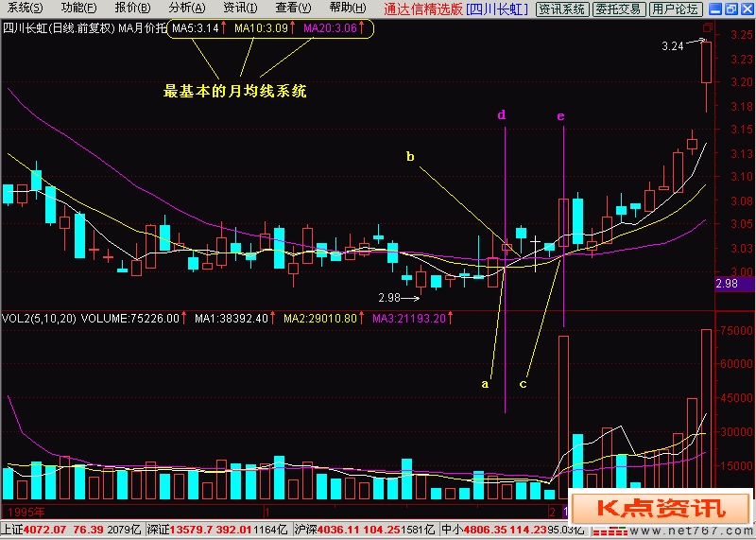Open the 帮助(H) menu
Screen dimensions: 756x540
point(348,9)
